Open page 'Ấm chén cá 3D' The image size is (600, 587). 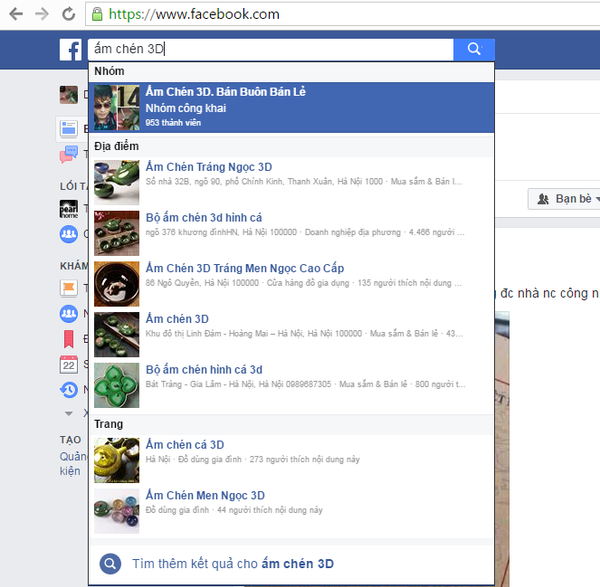(291, 460)
